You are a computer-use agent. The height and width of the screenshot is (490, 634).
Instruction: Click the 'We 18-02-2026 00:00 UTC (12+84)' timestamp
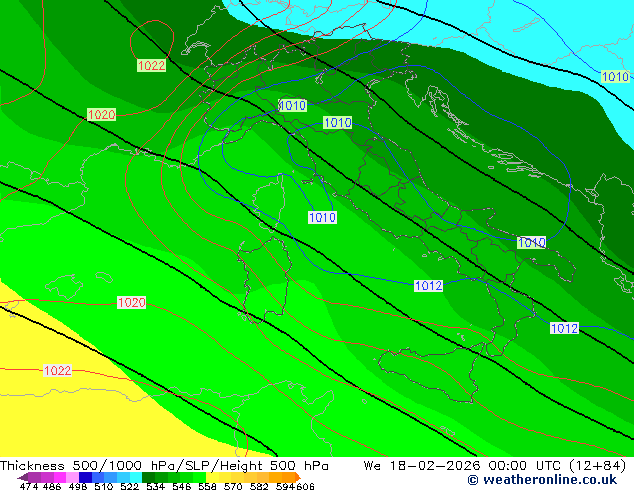point(495,466)
